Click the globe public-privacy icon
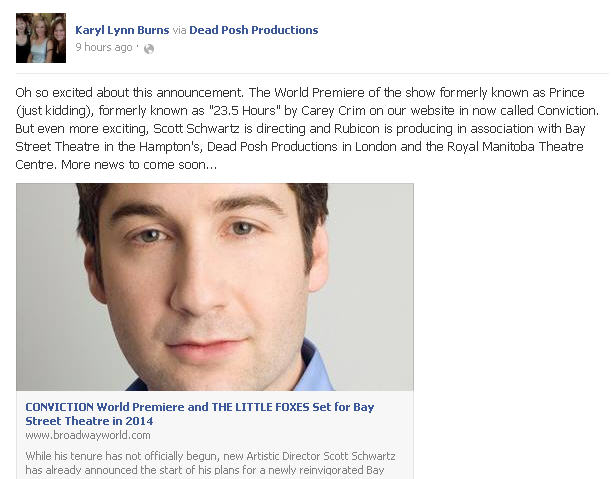612x479 pixels. point(149,49)
